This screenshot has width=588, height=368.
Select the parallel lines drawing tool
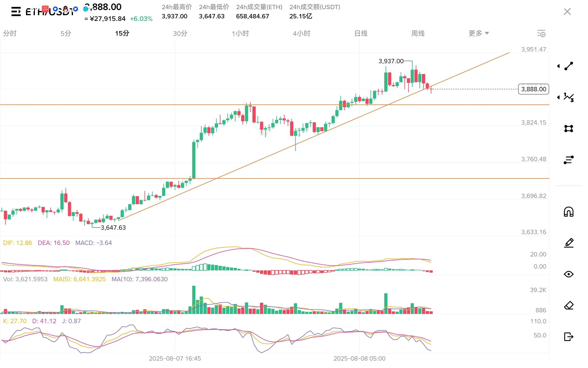click(x=568, y=160)
